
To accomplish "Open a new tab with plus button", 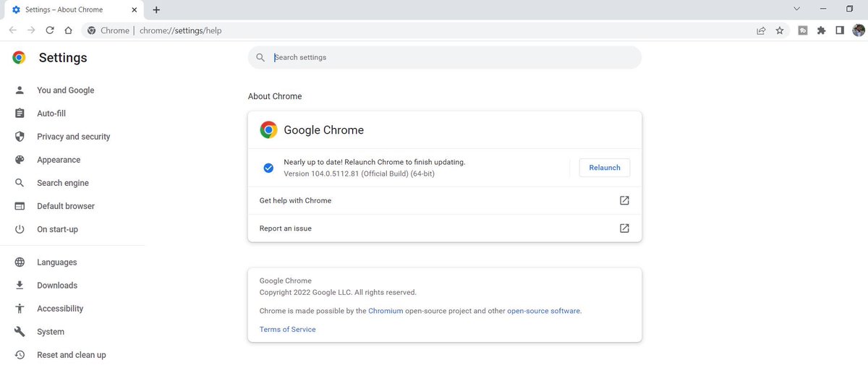I will tap(156, 9).
